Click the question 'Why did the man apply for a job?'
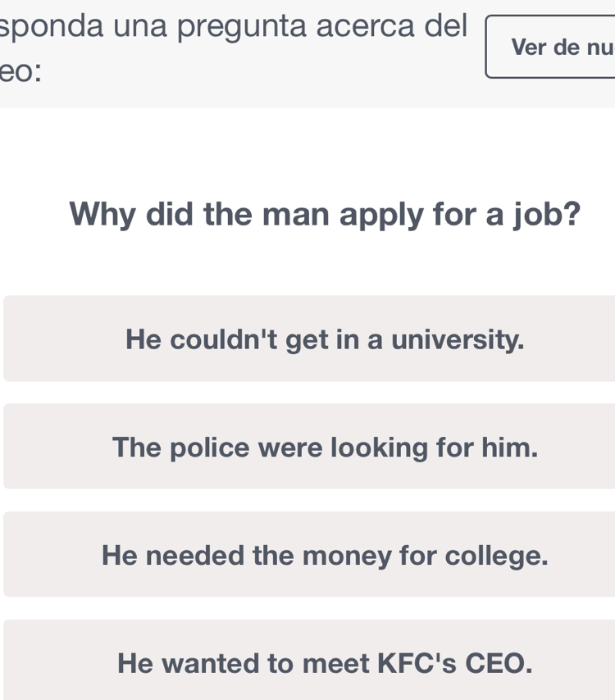This screenshot has width=615, height=700. pos(325,214)
